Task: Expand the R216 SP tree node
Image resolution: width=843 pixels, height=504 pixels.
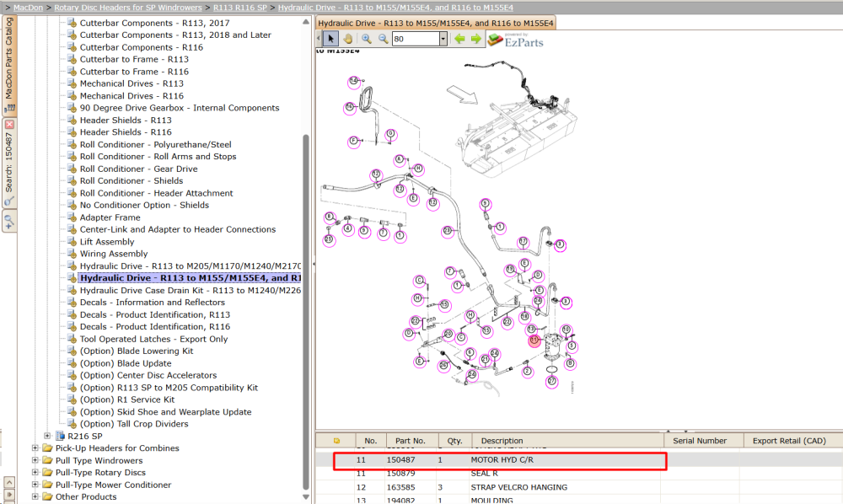Action: point(47,436)
